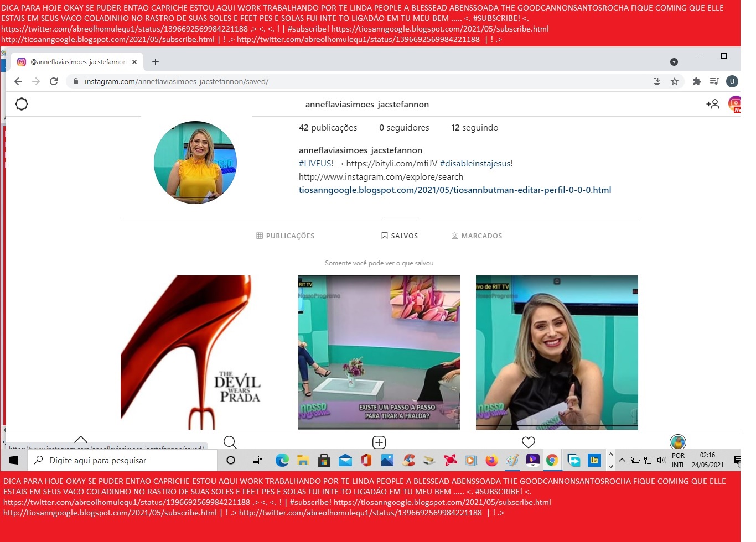Open the activity heart icon

(x=529, y=442)
